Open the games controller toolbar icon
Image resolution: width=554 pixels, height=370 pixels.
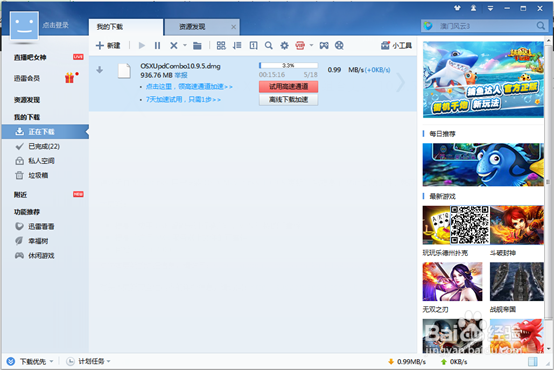pyautogui.click(x=324, y=46)
